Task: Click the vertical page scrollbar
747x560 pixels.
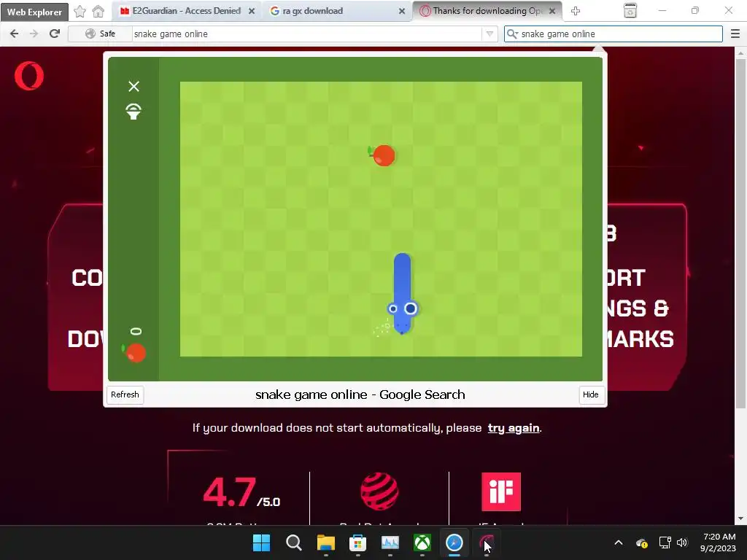Action: pyautogui.click(x=740, y=233)
